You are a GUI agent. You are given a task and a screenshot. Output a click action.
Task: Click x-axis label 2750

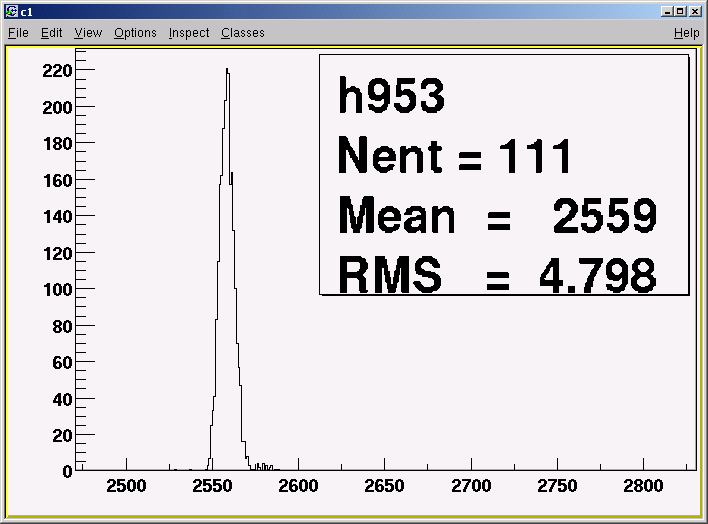(557, 486)
